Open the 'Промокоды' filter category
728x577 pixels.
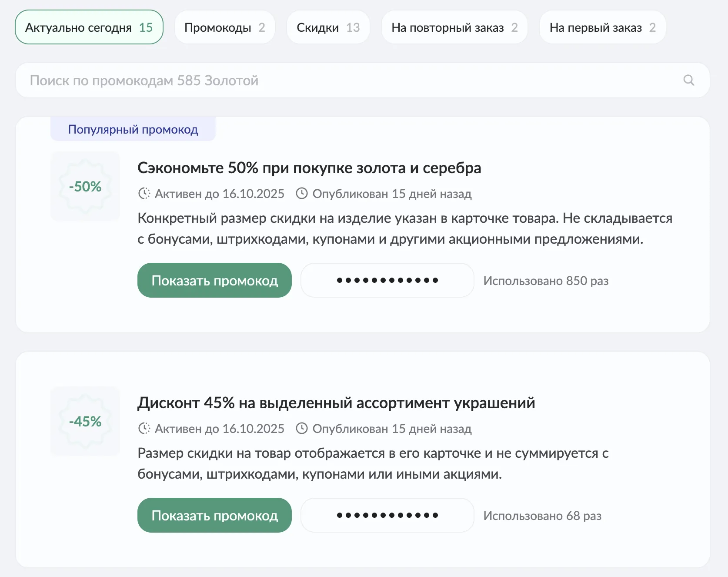224,27
